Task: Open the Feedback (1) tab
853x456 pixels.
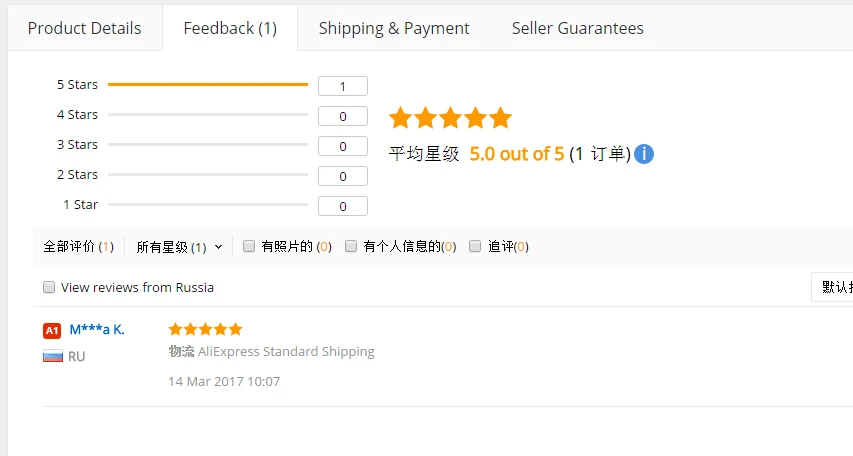Action: pos(230,28)
